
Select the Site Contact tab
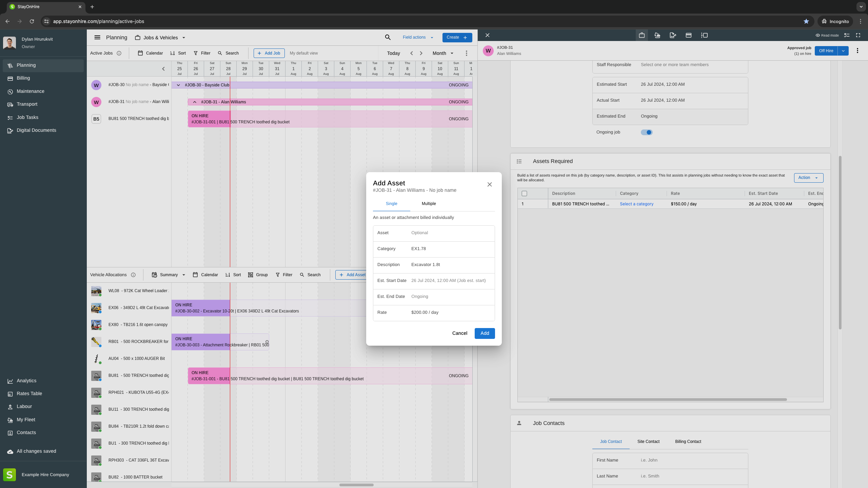(x=648, y=442)
